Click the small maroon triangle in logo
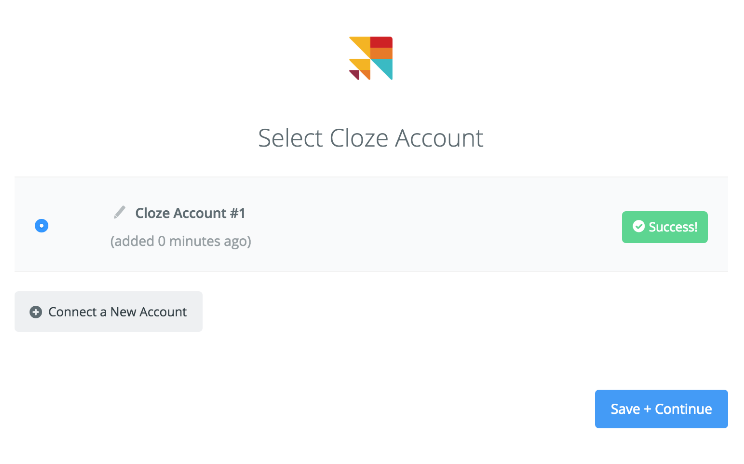The image size is (744, 464). coord(353,74)
